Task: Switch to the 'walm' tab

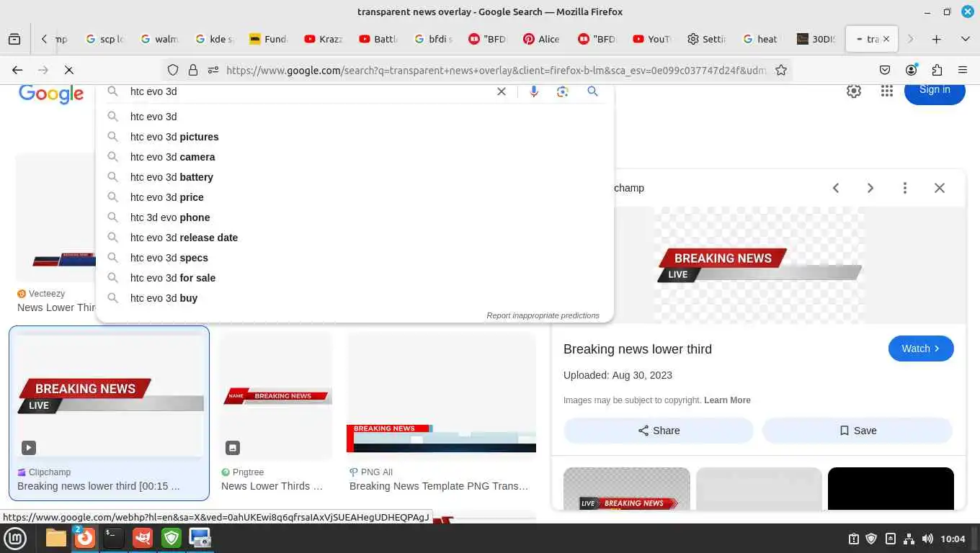Action: point(160,39)
